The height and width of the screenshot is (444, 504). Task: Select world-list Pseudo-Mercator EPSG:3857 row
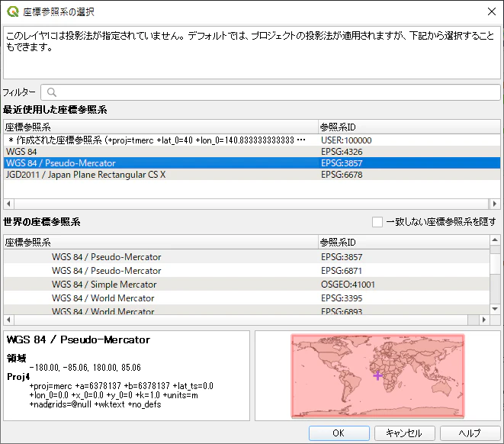[246, 257]
